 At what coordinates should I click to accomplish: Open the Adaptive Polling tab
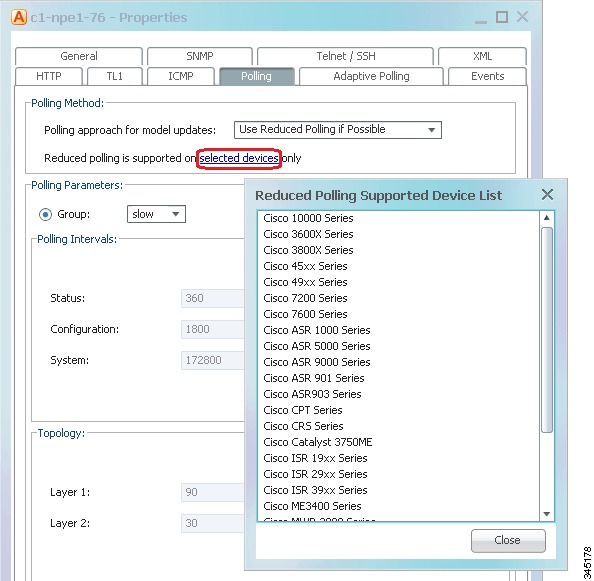point(371,76)
